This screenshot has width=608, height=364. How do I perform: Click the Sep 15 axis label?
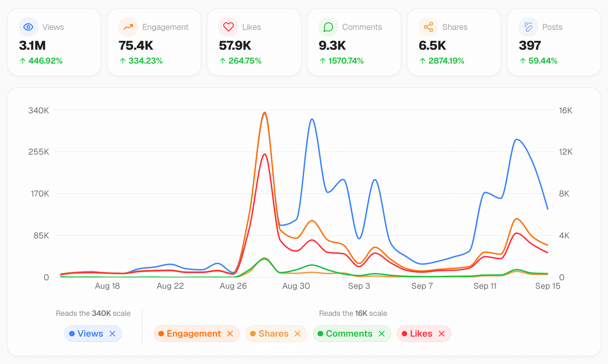(x=548, y=286)
